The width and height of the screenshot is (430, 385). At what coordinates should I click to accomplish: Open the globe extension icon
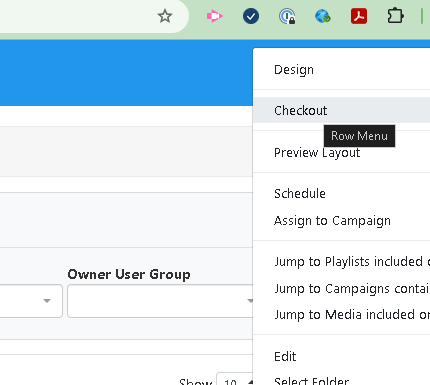coord(323,16)
